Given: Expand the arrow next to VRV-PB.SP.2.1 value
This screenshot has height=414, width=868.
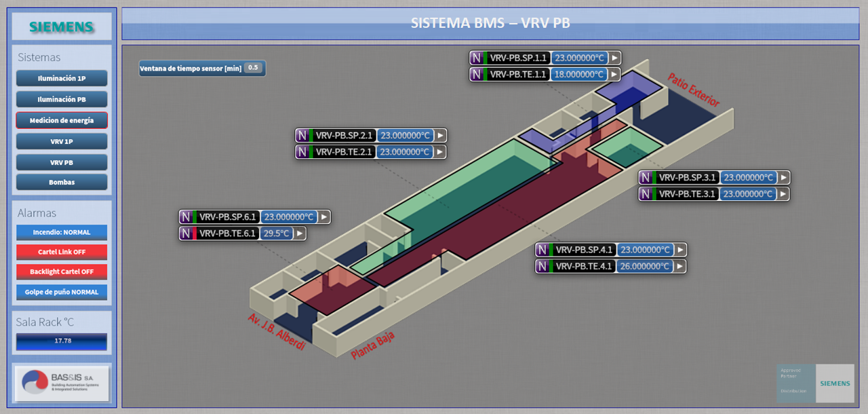Looking at the screenshot, I should [440, 135].
